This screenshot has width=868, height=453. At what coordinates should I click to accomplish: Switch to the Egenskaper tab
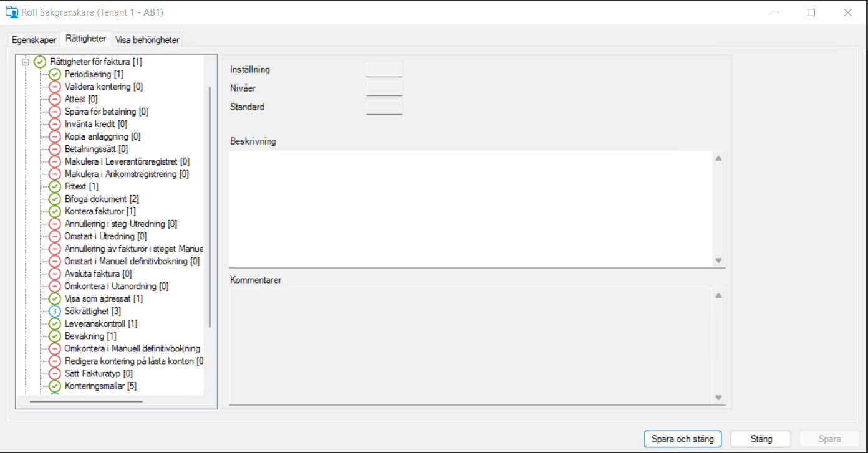pyautogui.click(x=34, y=40)
